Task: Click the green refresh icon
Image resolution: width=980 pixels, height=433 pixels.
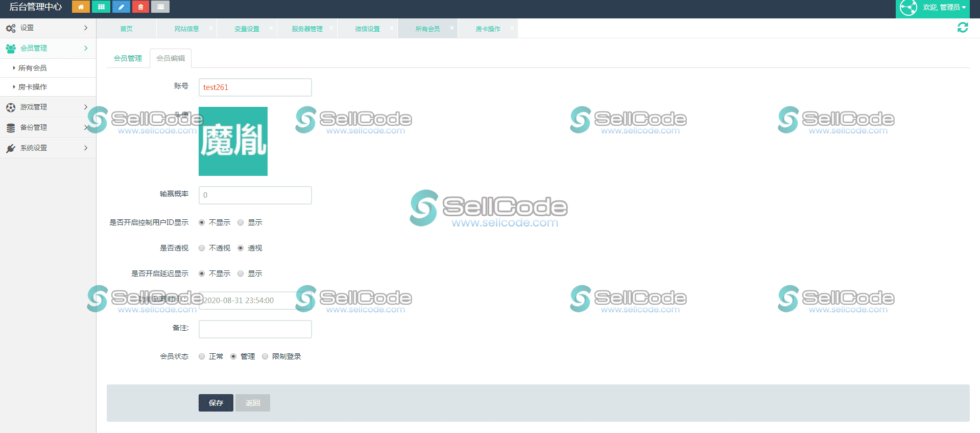Action: (963, 28)
